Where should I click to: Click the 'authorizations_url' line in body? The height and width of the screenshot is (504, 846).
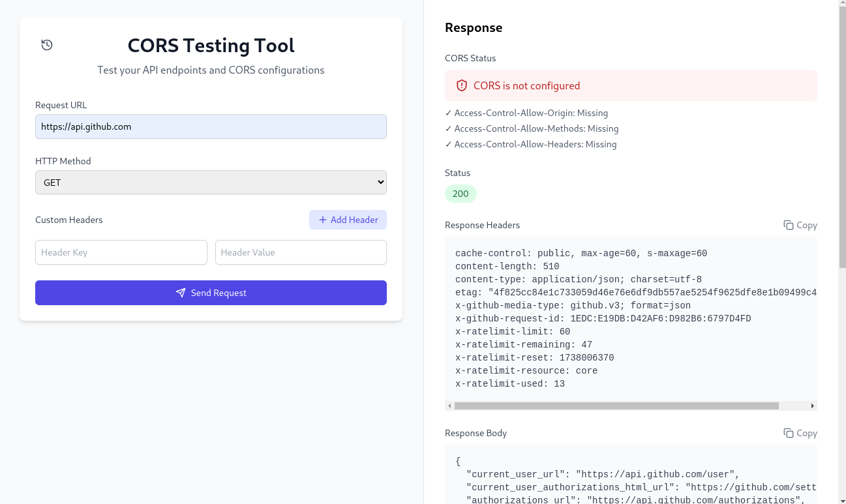[636, 499]
